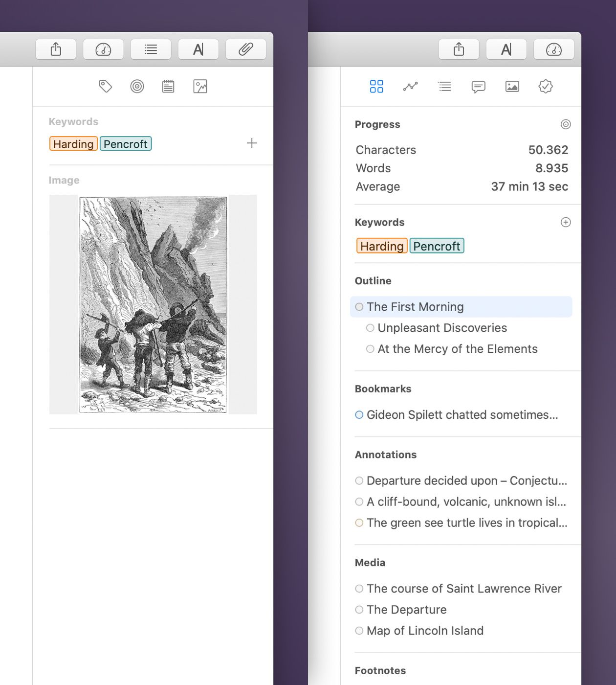The width and height of the screenshot is (616, 685).
Task: Open text style button in left window toolbar
Action: 198,49
